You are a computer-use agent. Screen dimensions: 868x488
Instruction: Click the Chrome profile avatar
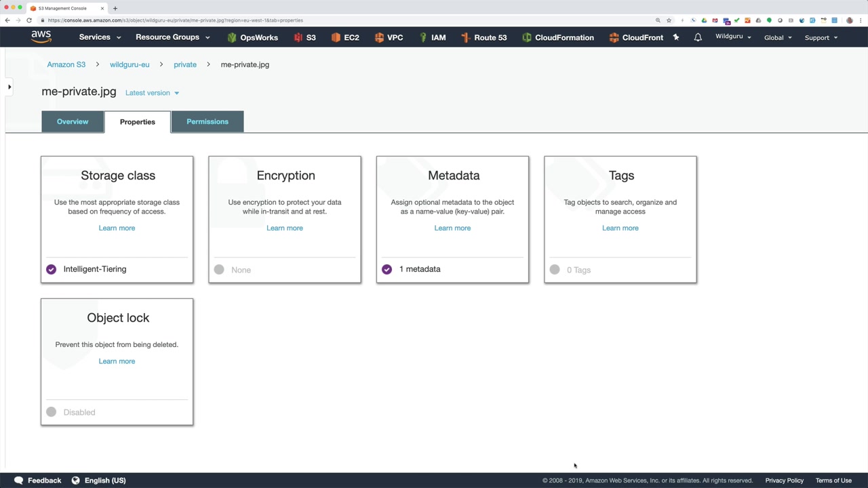[850, 20]
